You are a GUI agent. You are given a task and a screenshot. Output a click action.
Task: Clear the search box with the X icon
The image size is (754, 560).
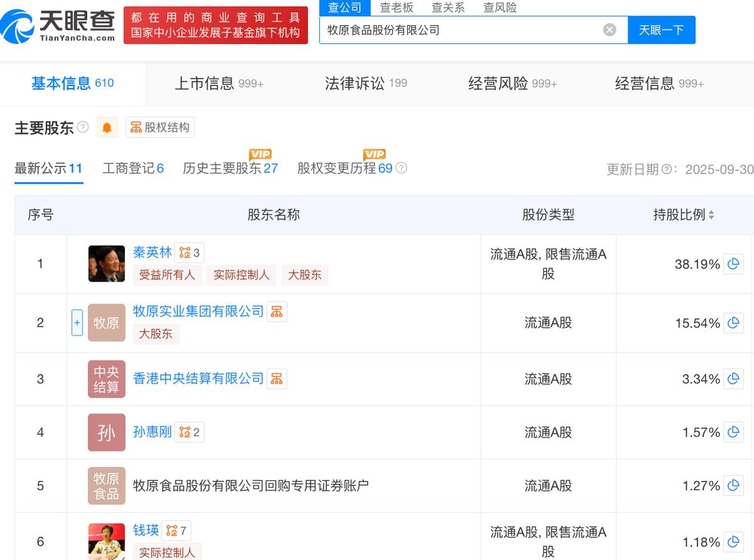[x=609, y=30]
